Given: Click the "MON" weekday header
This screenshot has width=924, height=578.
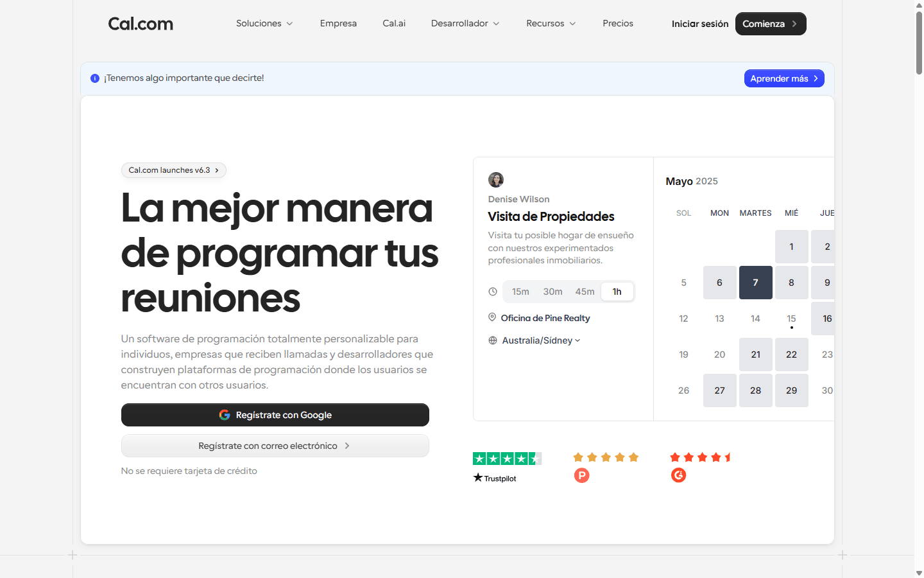Looking at the screenshot, I should click(x=720, y=213).
